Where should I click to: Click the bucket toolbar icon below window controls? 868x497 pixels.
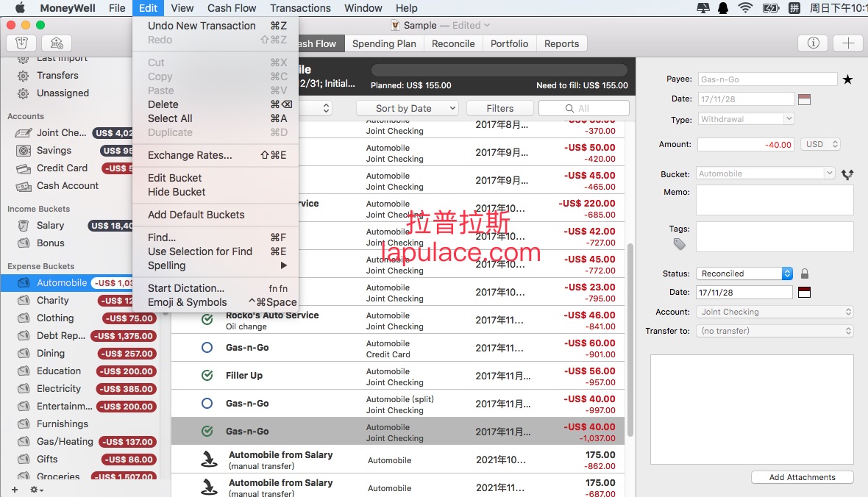point(21,43)
